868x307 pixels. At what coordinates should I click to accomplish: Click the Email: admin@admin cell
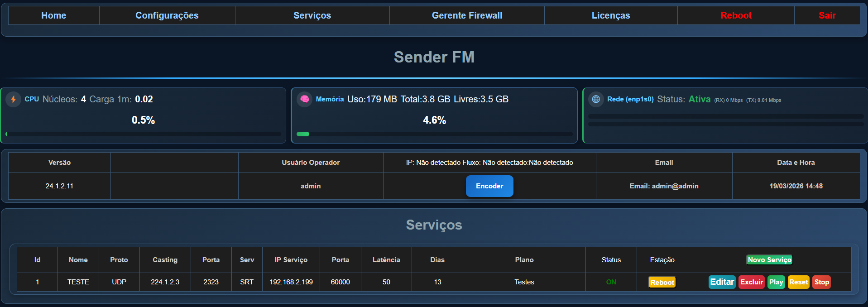tap(664, 186)
